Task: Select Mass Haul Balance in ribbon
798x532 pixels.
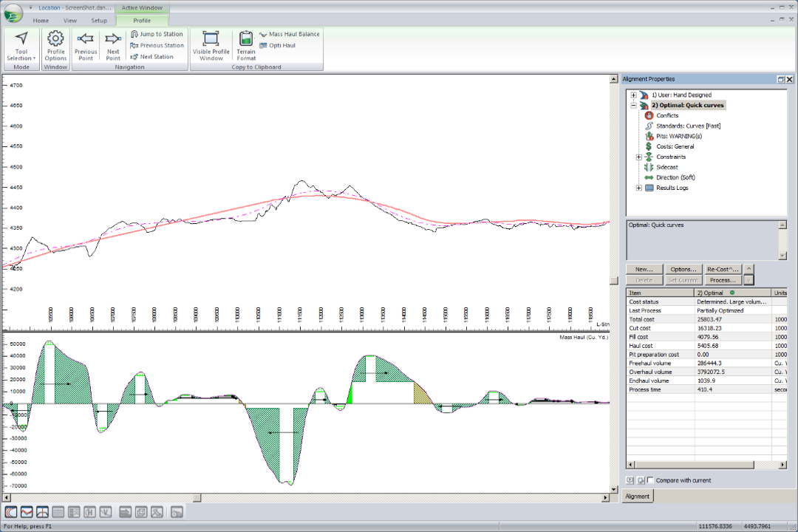Action: [293, 34]
